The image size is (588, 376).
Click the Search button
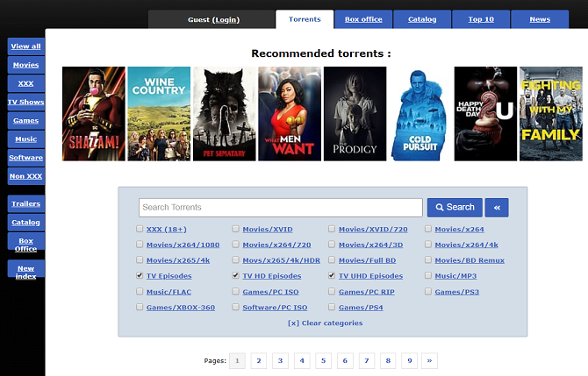click(x=455, y=208)
